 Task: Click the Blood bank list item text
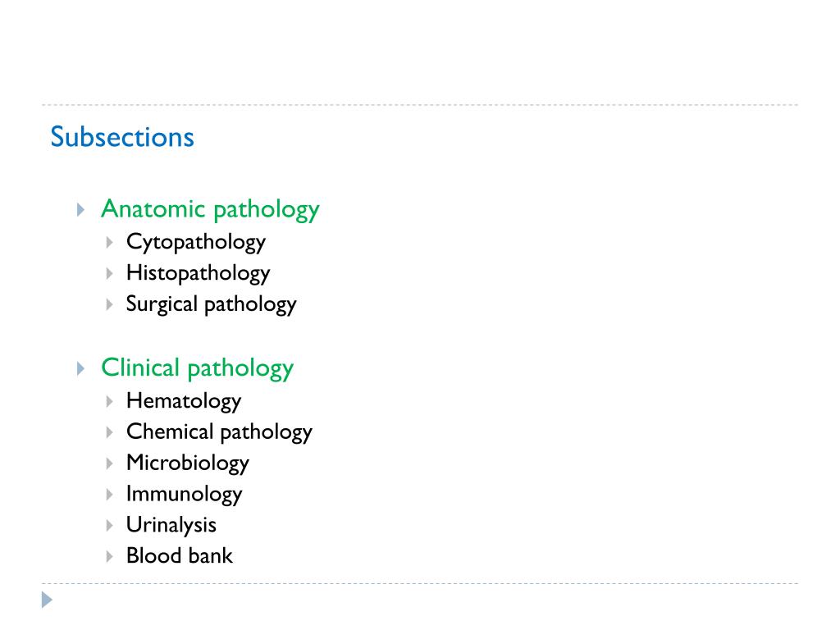click(x=180, y=555)
